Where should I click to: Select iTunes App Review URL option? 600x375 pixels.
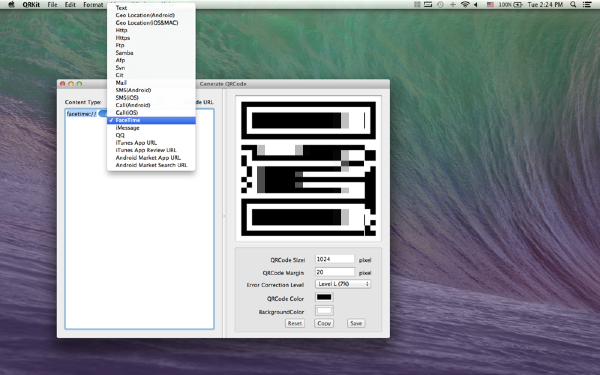click(x=151, y=150)
